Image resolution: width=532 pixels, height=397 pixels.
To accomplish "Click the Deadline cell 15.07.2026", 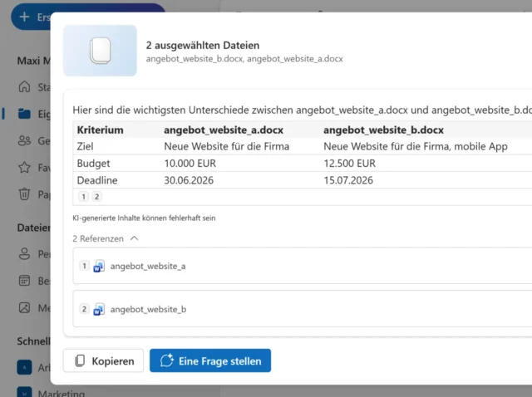I will [348, 180].
